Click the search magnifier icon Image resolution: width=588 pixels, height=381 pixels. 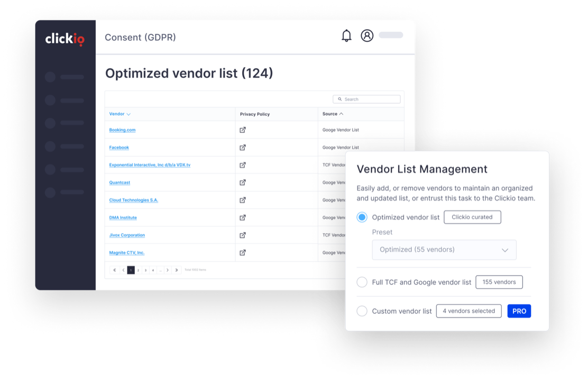pos(340,99)
